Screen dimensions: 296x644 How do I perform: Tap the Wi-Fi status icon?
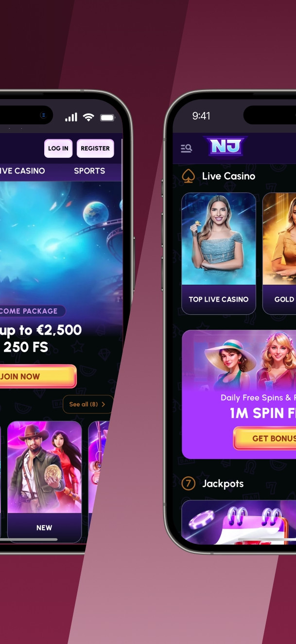click(88, 117)
